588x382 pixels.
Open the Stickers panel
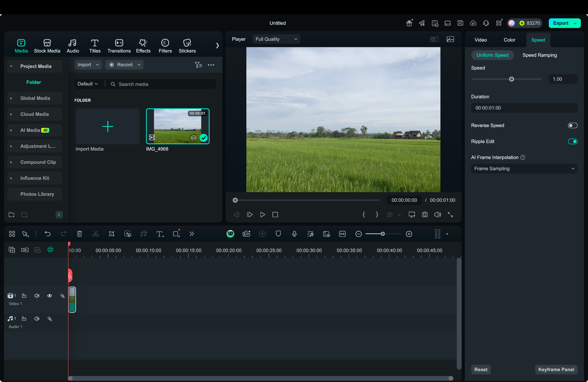point(187,46)
